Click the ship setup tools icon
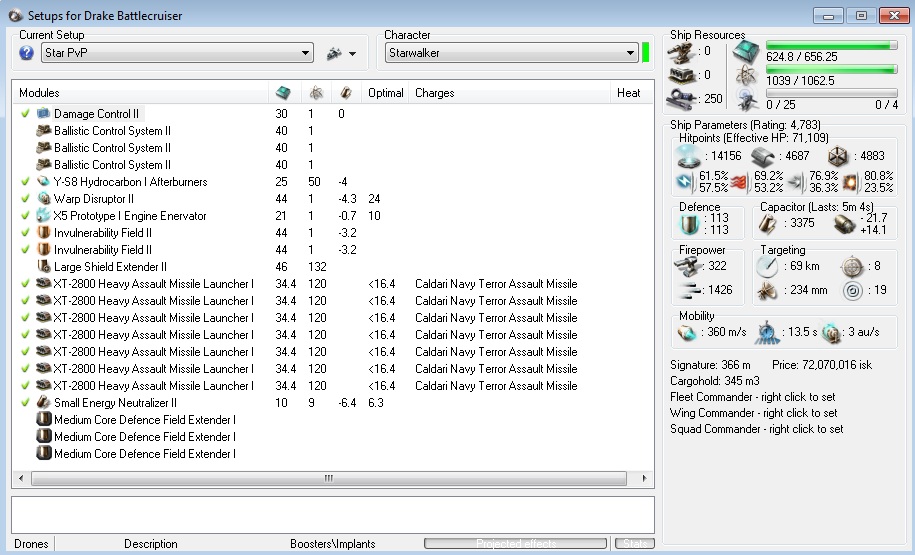Image resolution: width=915 pixels, height=555 pixels. tap(334, 54)
